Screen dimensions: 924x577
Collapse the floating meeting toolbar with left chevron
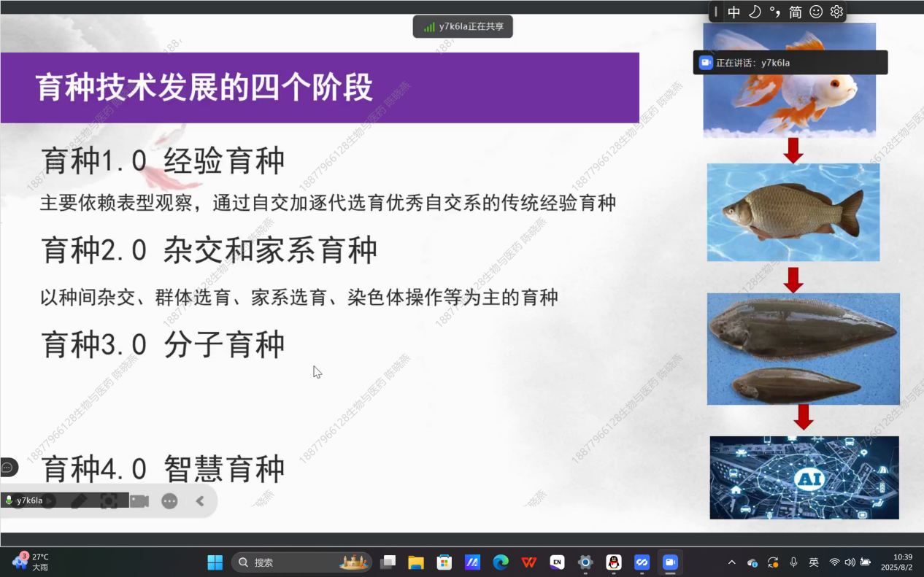point(200,501)
